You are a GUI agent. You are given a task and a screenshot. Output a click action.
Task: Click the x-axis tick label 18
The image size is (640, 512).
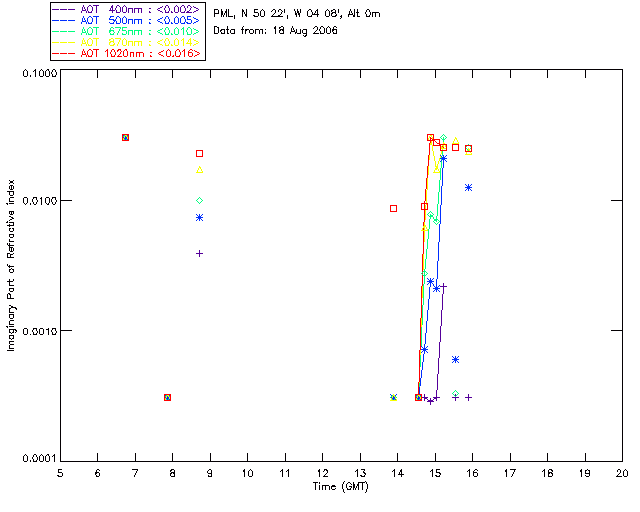tap(547, 473)
